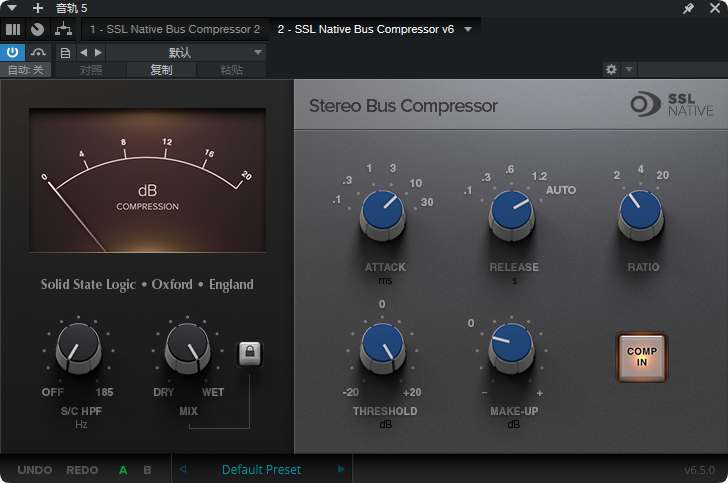Click the THRESHOLD knob

(x=383, y=349)
